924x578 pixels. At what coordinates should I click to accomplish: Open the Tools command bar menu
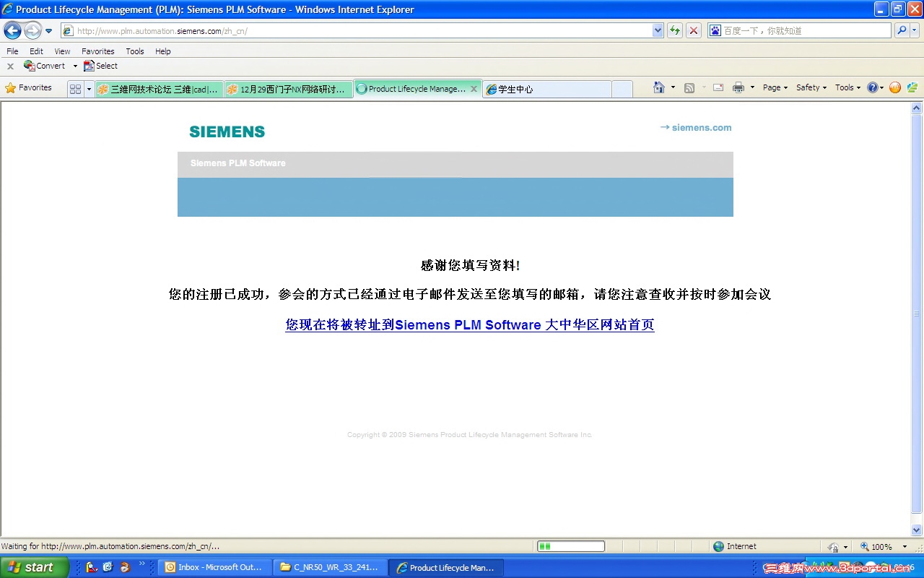847,87
